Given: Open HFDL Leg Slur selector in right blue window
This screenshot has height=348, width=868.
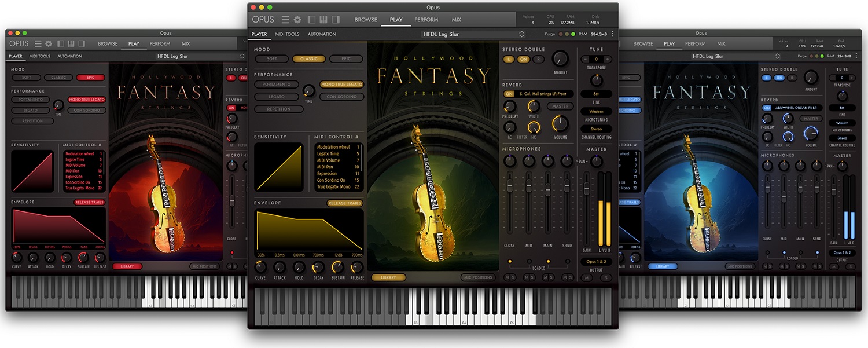Looking at the screenshot, I should coord(737,56).
